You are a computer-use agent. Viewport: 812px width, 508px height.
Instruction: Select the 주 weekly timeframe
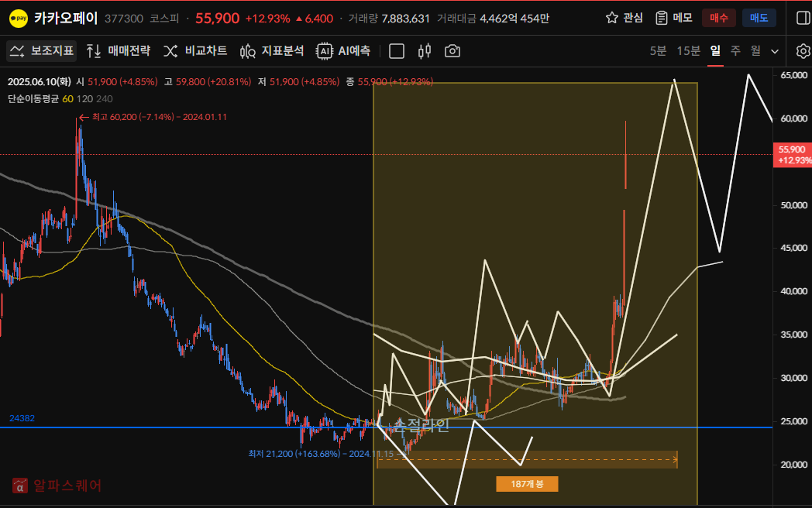tap(735, 51)
